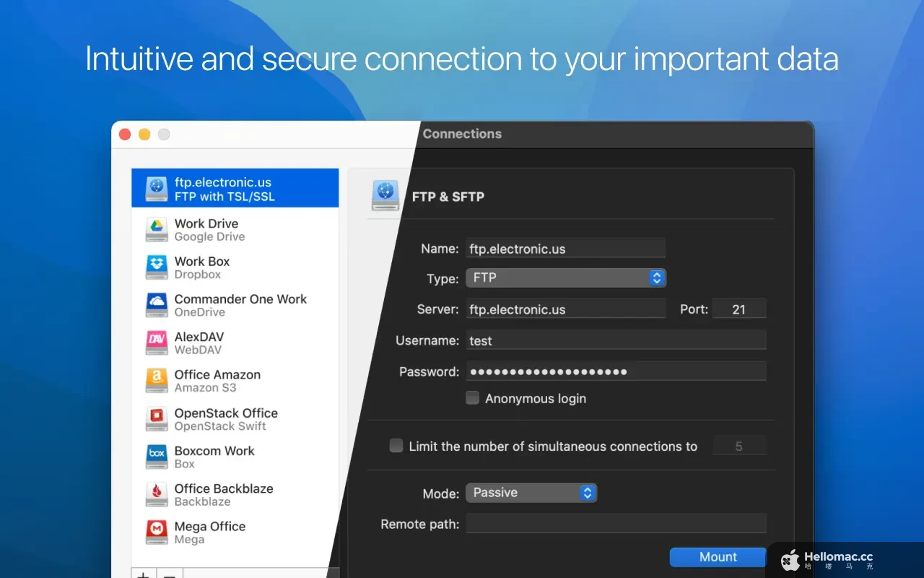The image size is (924, 578).
Task: Enable the Anonymous login checkbox
Action: coord(472,397)
